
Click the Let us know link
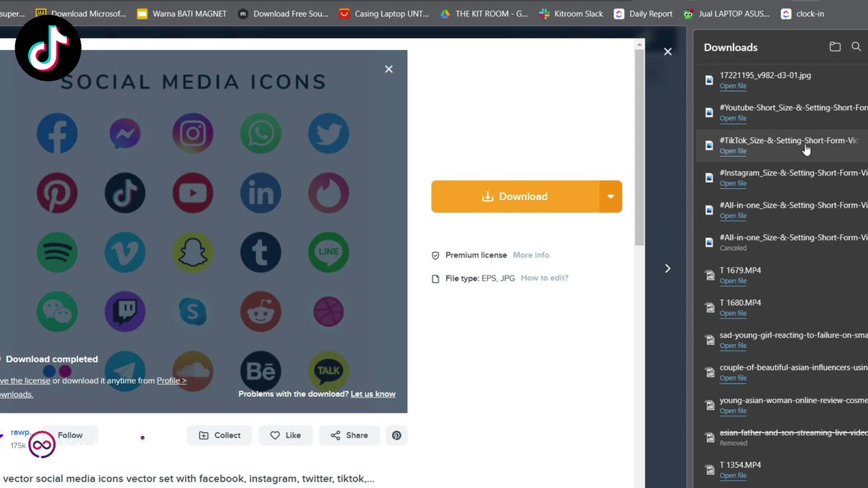tap(373, 394)
